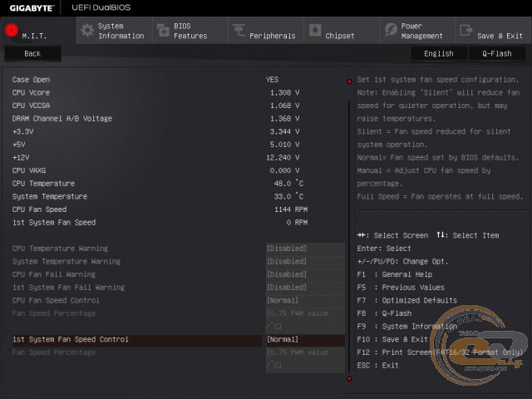
Task: Select CPU Temperature Warning label
Action: (60, 249)
